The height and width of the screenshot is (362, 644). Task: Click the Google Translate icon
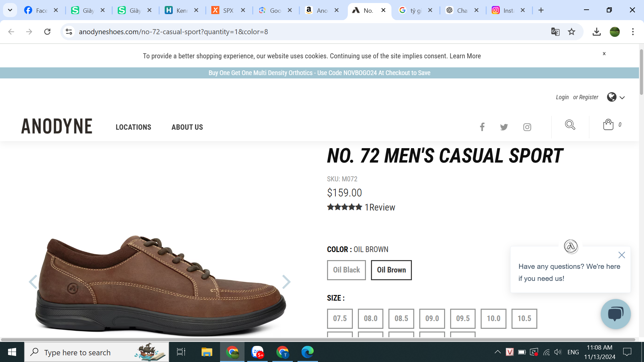[555, 32]
